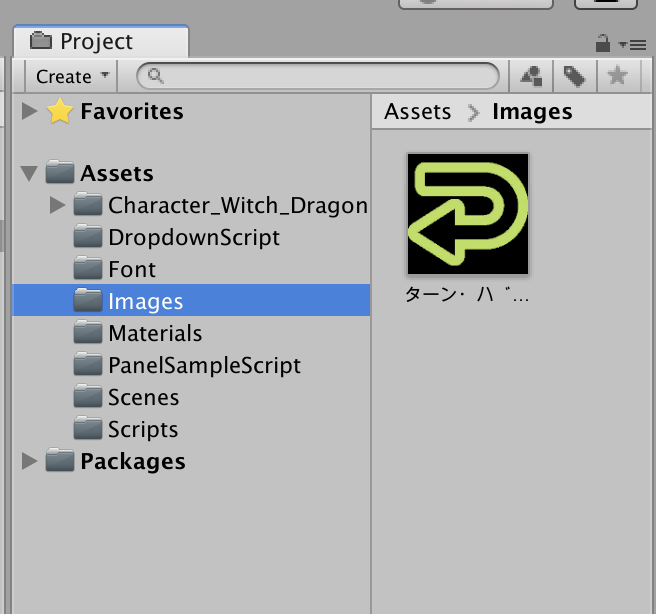Viewport: 656px width, 614px height.
Task: Click Assets in the breadcrumb path
Action: click(x=418, y=112)
